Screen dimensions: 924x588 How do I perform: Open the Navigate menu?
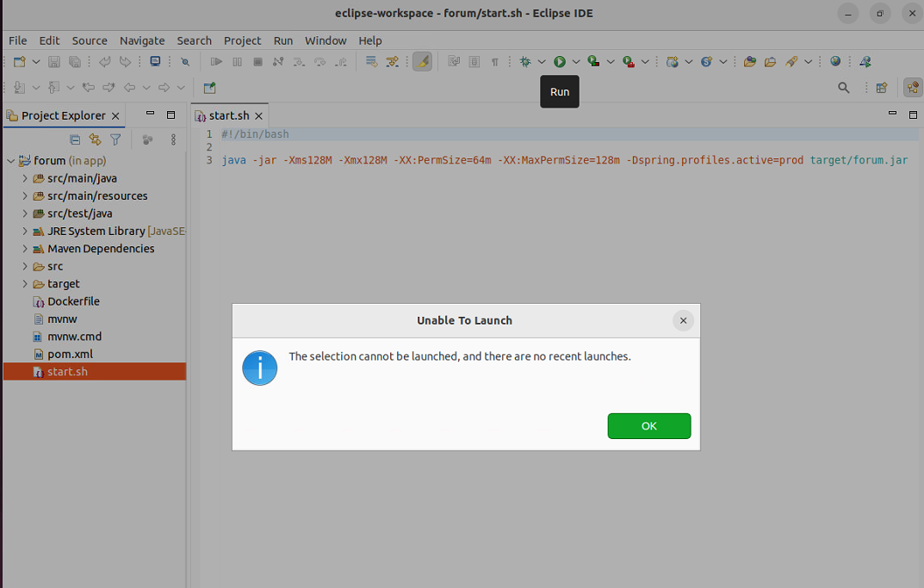click(x=142, y=40)
